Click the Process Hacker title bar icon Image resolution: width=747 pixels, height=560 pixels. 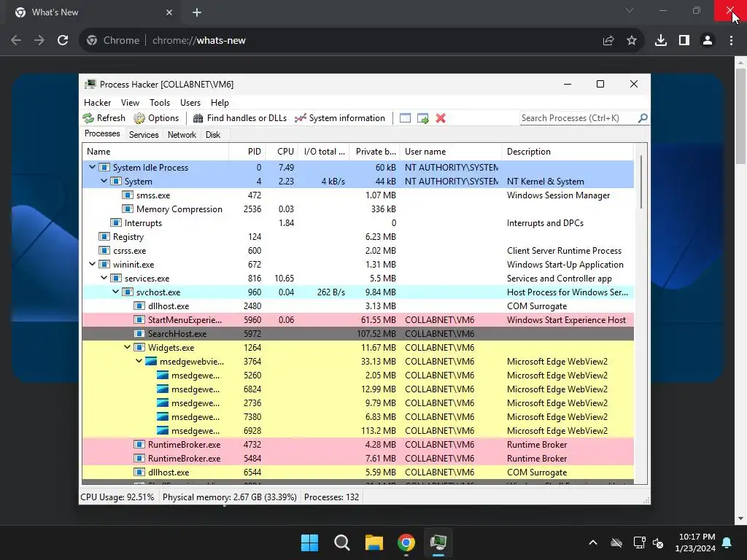pyautogui.click(x=90, y=85)
